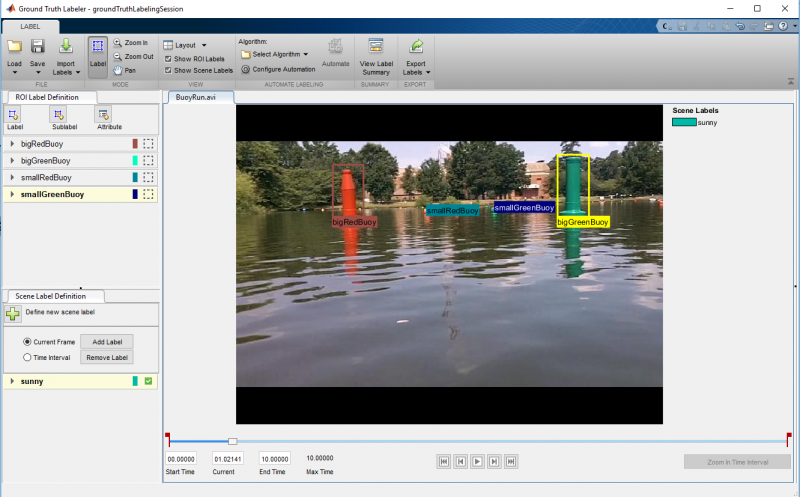This screenshot has height=497, width=800.
Task: Click the Zoom Out tool
Action: [x=133, y=57]
